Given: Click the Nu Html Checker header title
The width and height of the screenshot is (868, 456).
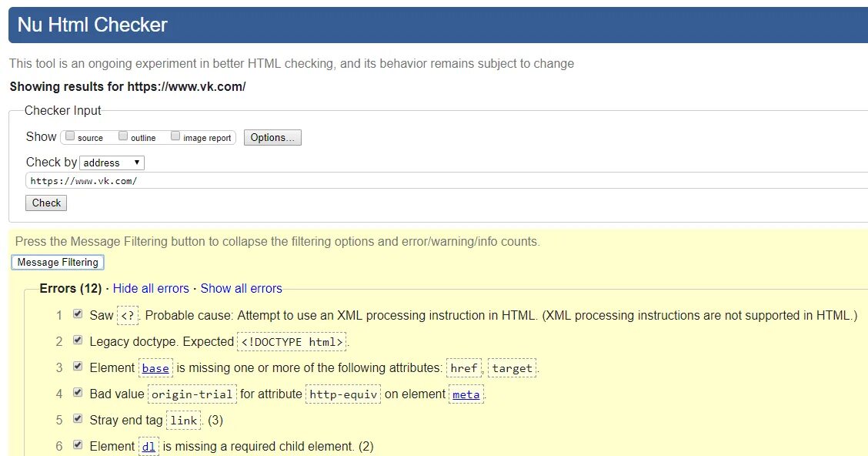Looking at the screenshot, I should 92,25.
